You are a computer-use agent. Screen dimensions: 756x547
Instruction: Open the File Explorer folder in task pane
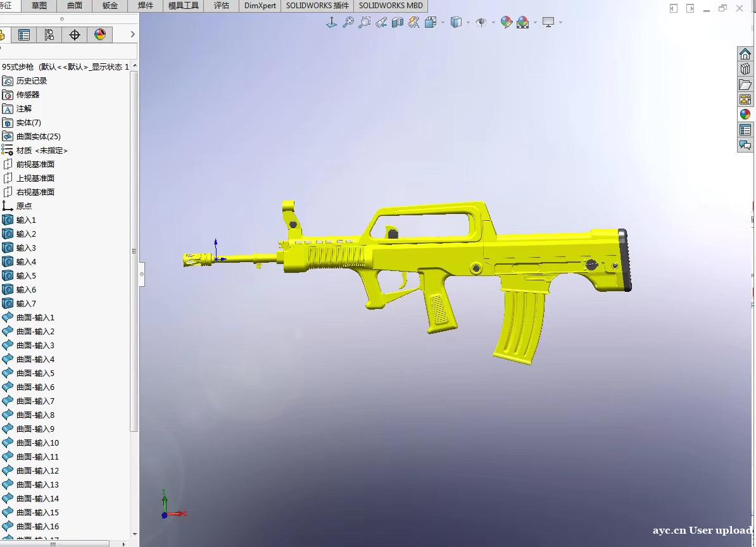[x=745, y=84]
